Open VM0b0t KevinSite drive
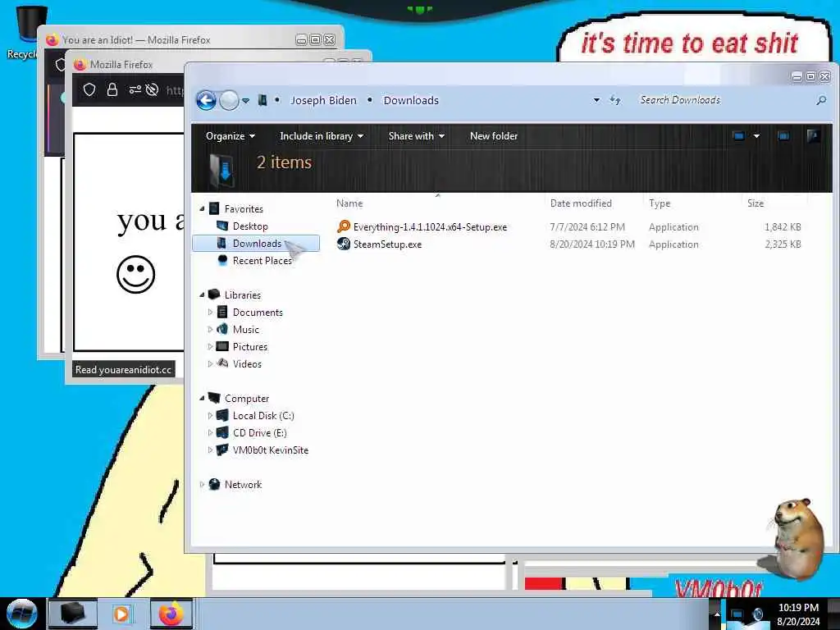This screenshot has height=630, width=840. pos(271,450)
